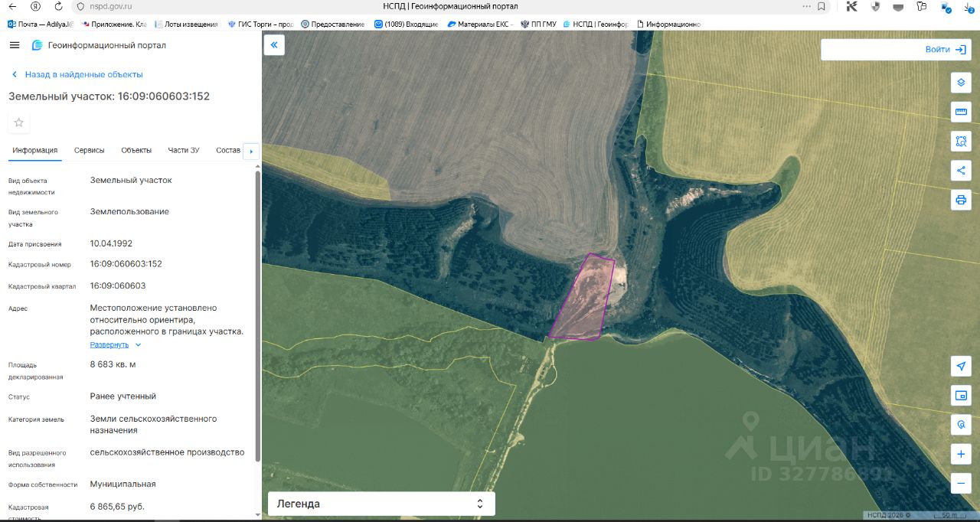Click the Yandex browser home icon

tap(35, 6)
